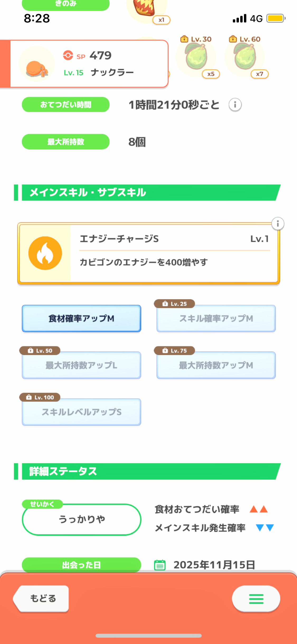Tap the SP Poké Ball icon

coord(68,55)
